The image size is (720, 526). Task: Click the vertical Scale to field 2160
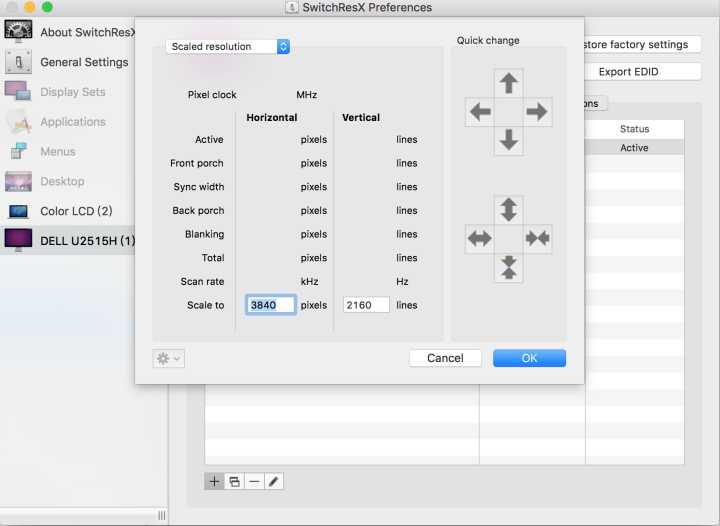point(366,305)
